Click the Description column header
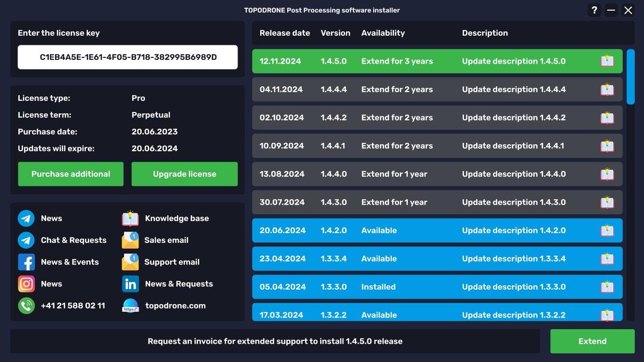Image resolution: width=644 pixels, height=362 pixels. pos(485,33)
